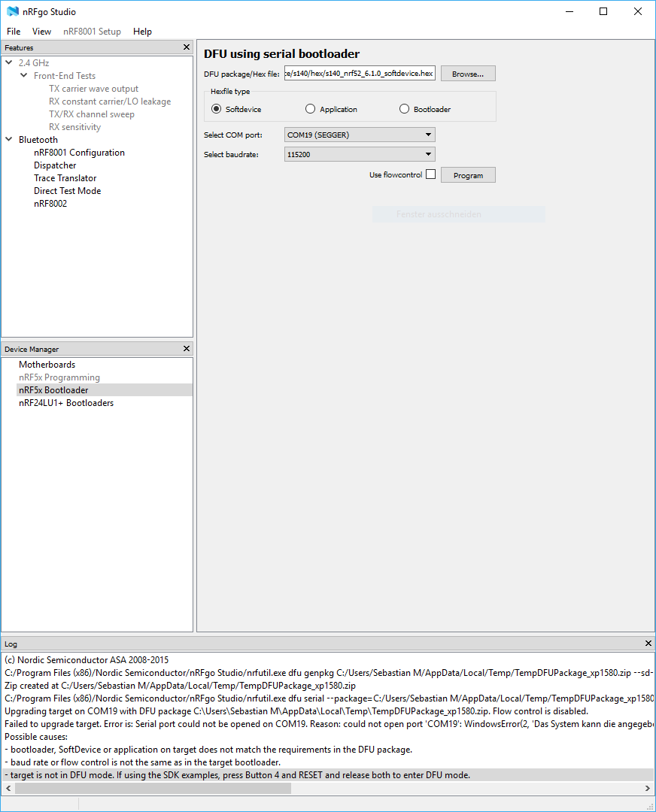Close the Features panel
The height and width of the screenshot is (812, 656).
click(187, 47)
